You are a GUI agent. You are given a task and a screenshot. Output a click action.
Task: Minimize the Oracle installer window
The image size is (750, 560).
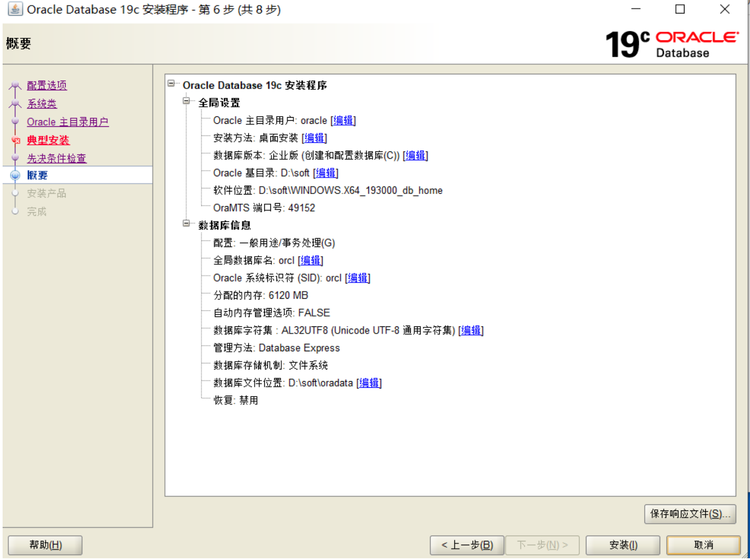636,9
